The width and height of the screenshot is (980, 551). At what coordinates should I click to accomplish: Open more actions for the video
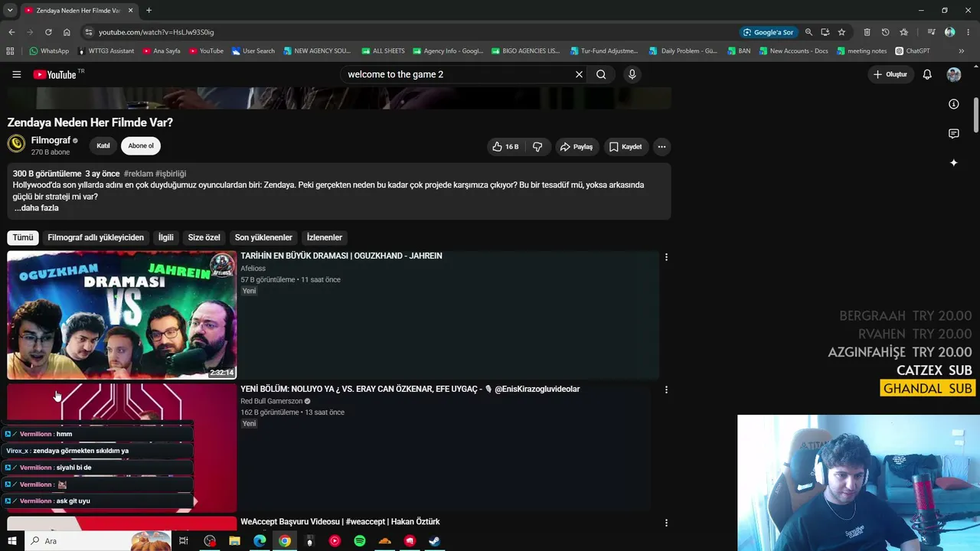click(x=661, y=147)
